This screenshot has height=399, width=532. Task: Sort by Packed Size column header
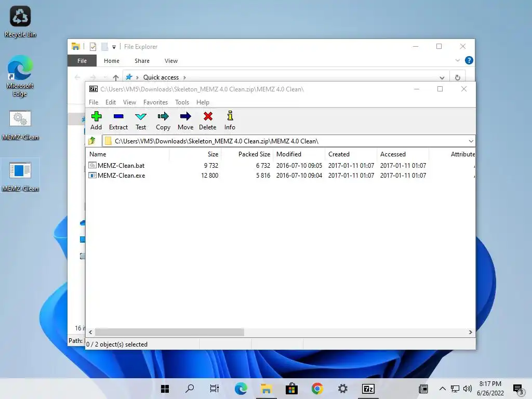pyautogui.click(x=247, y=154)
